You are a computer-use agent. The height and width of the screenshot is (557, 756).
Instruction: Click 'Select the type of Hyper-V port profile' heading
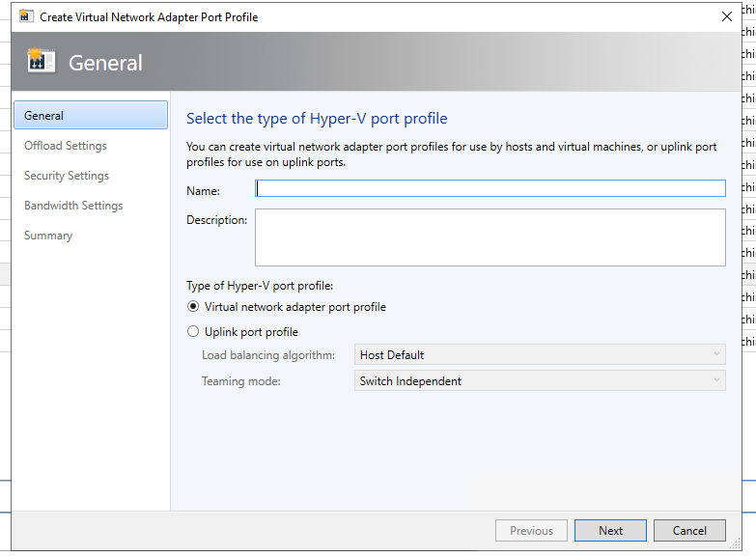(x=317, y=119)
